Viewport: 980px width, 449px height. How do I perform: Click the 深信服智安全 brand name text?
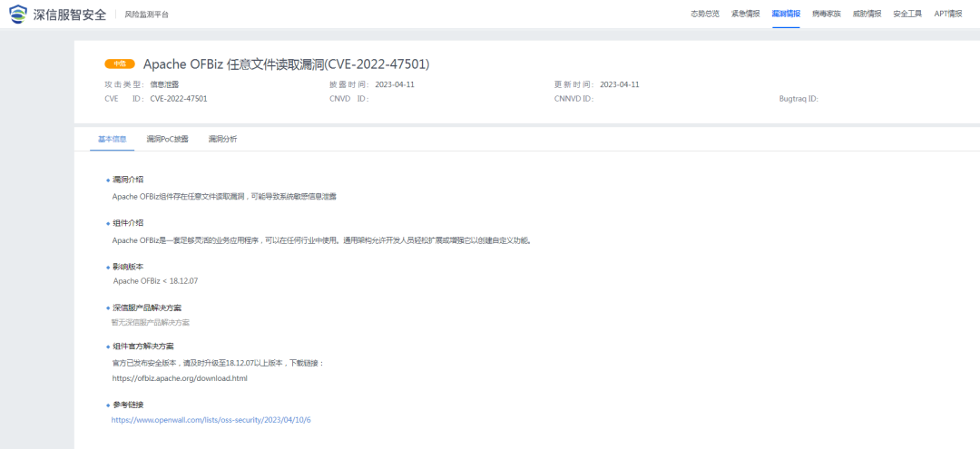tap(70, 14)
